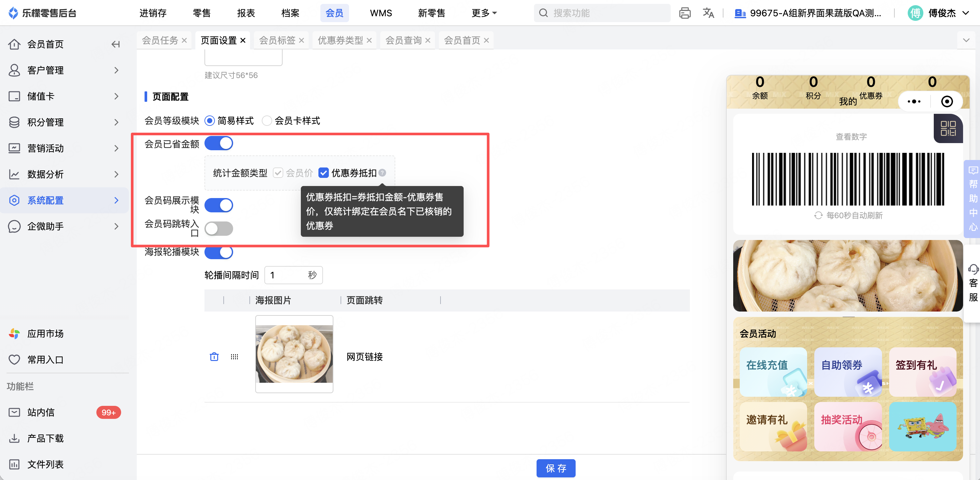Turn off the 会员已省金额 switch

219,144
